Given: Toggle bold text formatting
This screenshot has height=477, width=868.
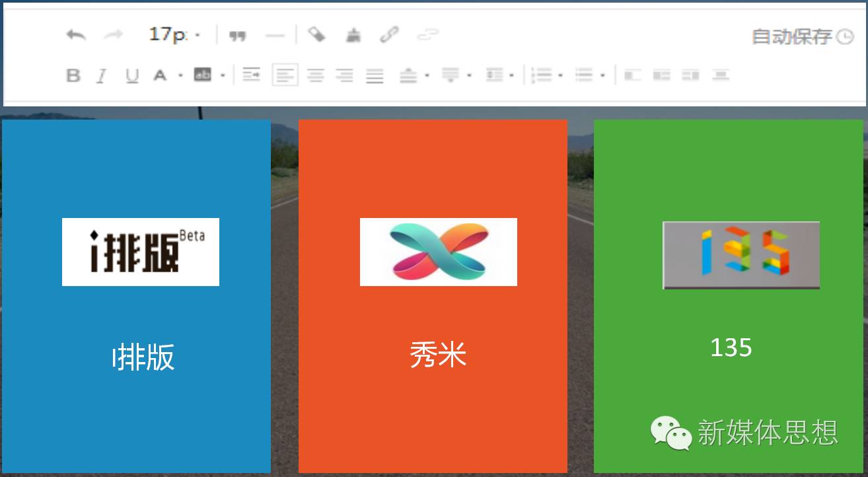Looking at the screenshot, I should tap(72, 75).
